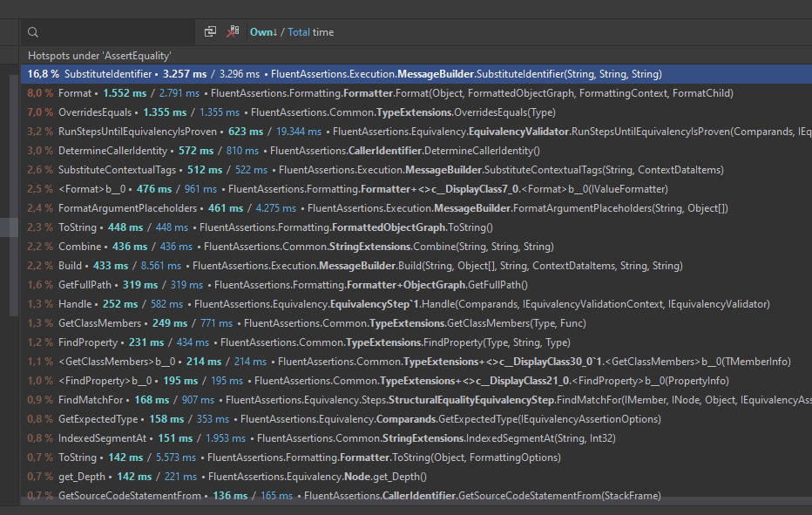Select the Format 8,0 % row
The image size is (812, 515).
pyautogui.click(x=416, y=93)
